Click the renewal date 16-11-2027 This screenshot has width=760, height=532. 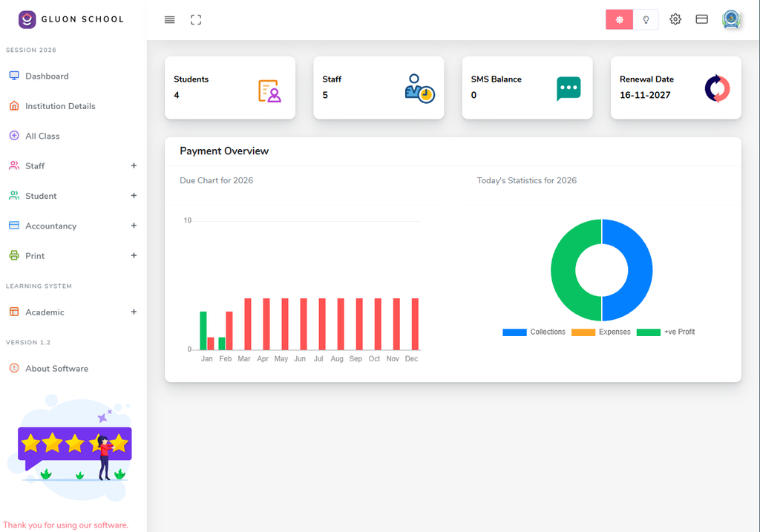645,95
